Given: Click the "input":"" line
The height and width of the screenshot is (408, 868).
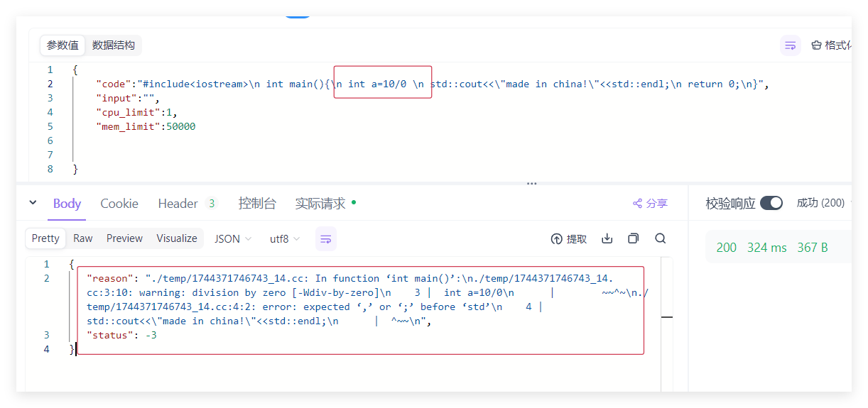Looking at the screenshot, I should (128, 98).
